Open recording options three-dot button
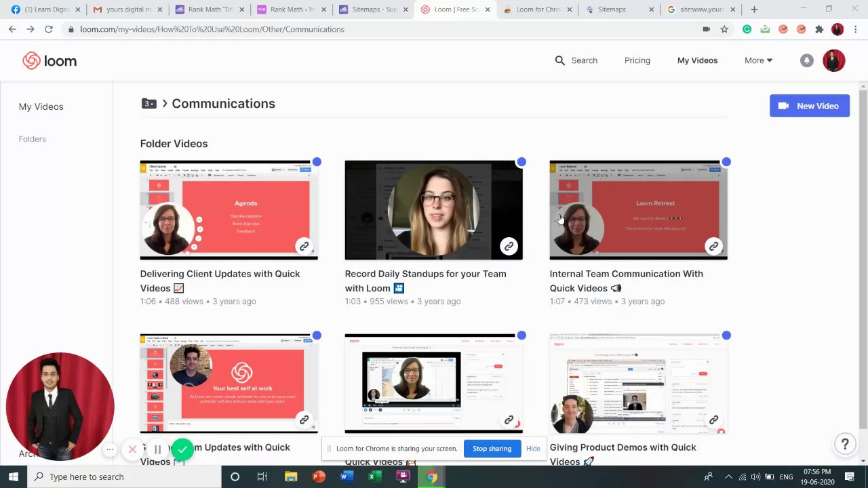The width and height of the screenshot is (868, 488). (x=109, y=449)
